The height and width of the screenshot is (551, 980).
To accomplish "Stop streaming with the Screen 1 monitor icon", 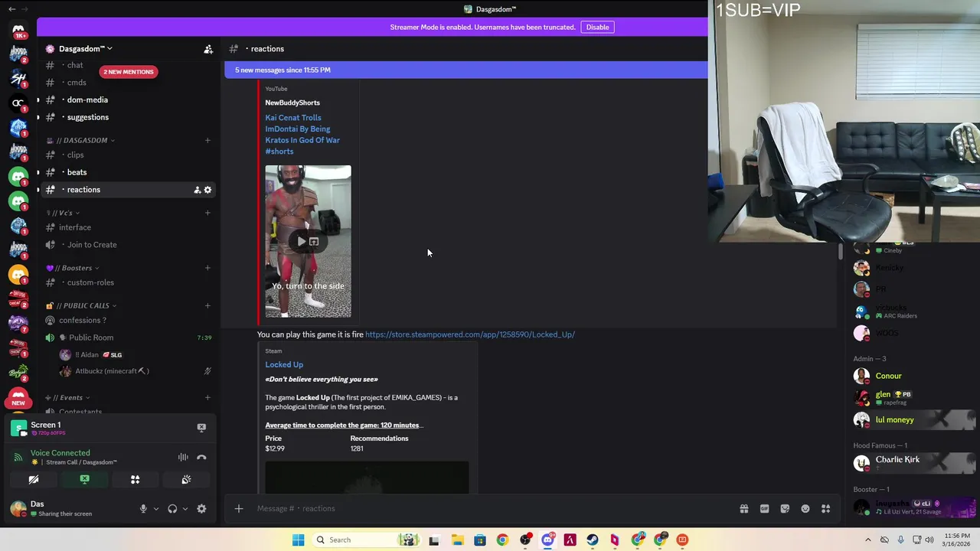I will (x=201, y=428).
